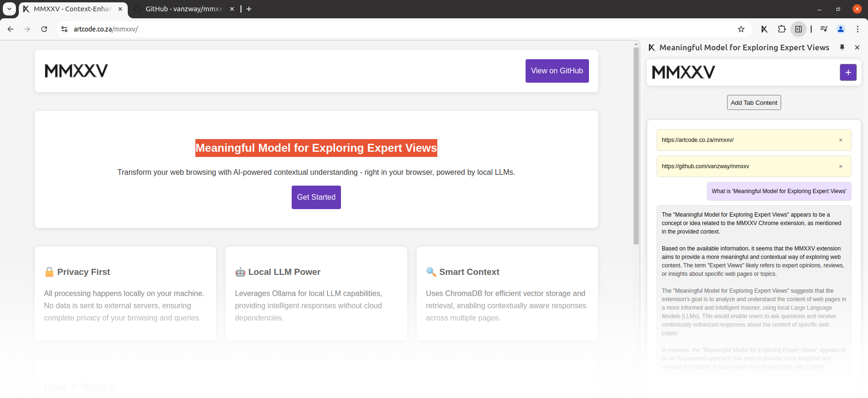Open Chrome three-dot menu

click(x=858, y=29)
